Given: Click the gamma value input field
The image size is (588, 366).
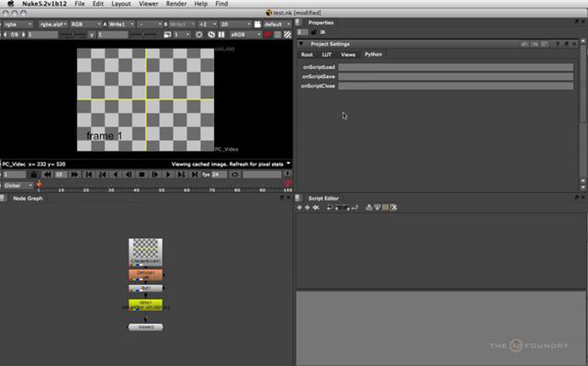Looking at the screenshot, I should [x=113, y=35].
